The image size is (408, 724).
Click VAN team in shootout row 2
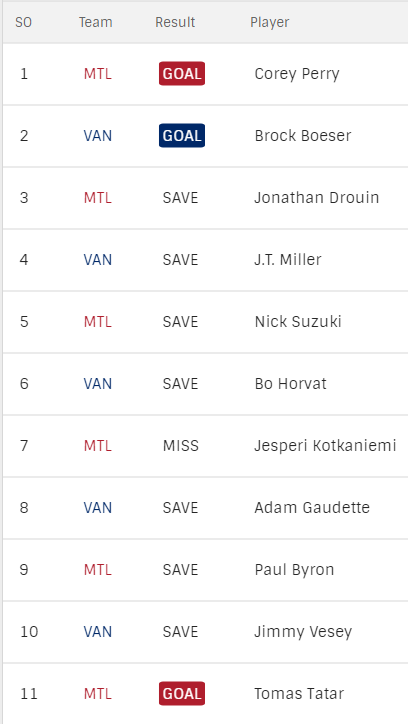tap(97, 136)
